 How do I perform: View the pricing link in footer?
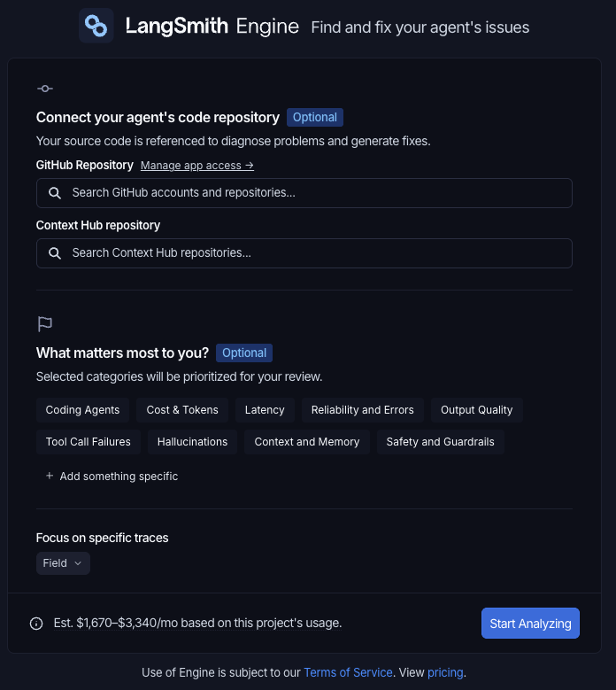tap(445, 672)
